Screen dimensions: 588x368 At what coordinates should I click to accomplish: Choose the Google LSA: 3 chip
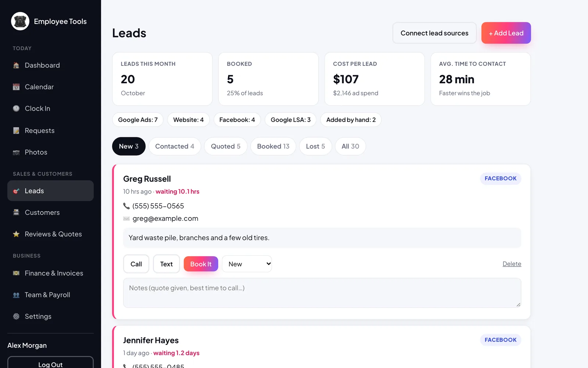coord(290,120)
